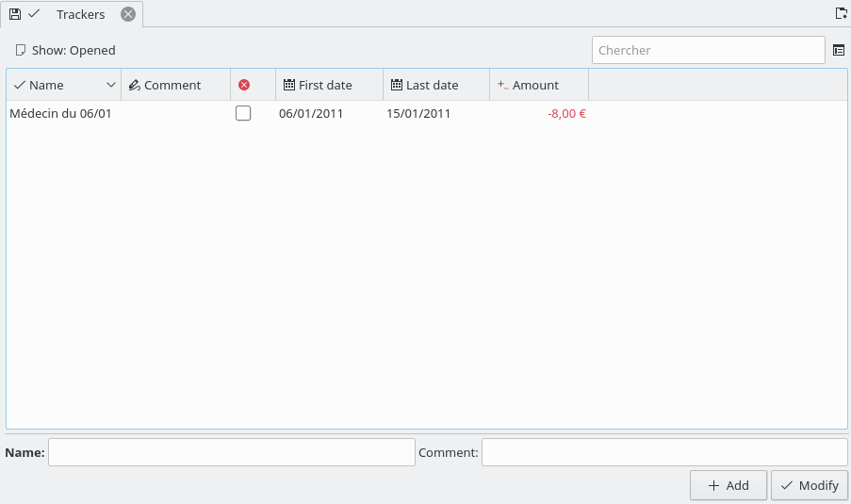Open the view options icon beside search
The width and height of the screenshot is (851, 504).
839,51
